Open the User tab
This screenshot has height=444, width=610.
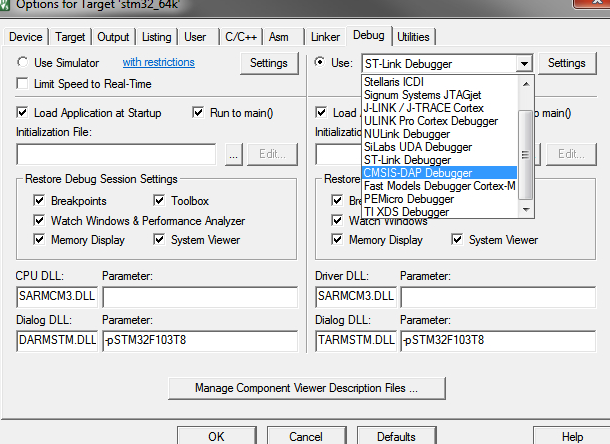pyautogui.click(x=195, y=37)
